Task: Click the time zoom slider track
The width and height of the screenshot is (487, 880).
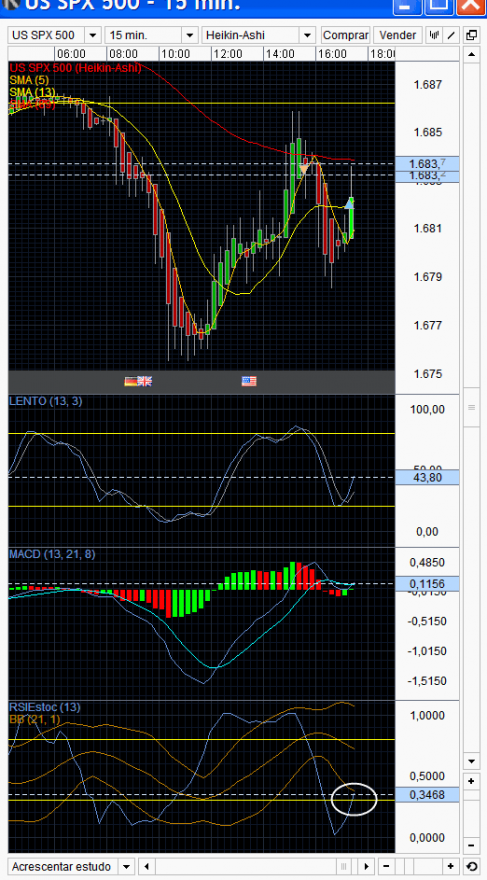Action: pyautogui.click(x=419, y=866)
